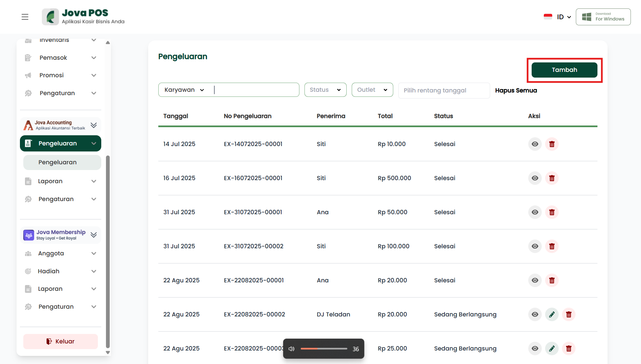
Task: Click the Tambah button
Action: 564,70
